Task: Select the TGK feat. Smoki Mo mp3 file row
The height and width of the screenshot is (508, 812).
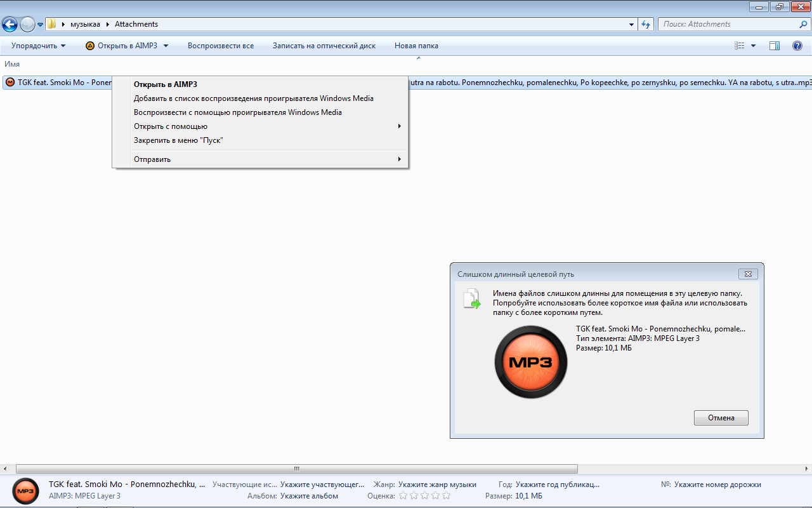Action: pyautogui.click(x=407, y=83)
